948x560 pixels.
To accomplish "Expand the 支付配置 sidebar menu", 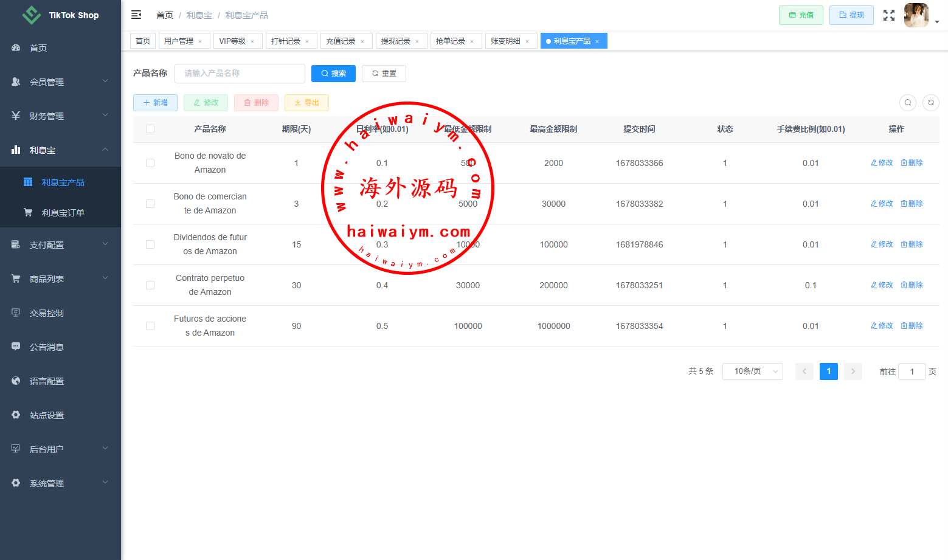I will (105, 244).
